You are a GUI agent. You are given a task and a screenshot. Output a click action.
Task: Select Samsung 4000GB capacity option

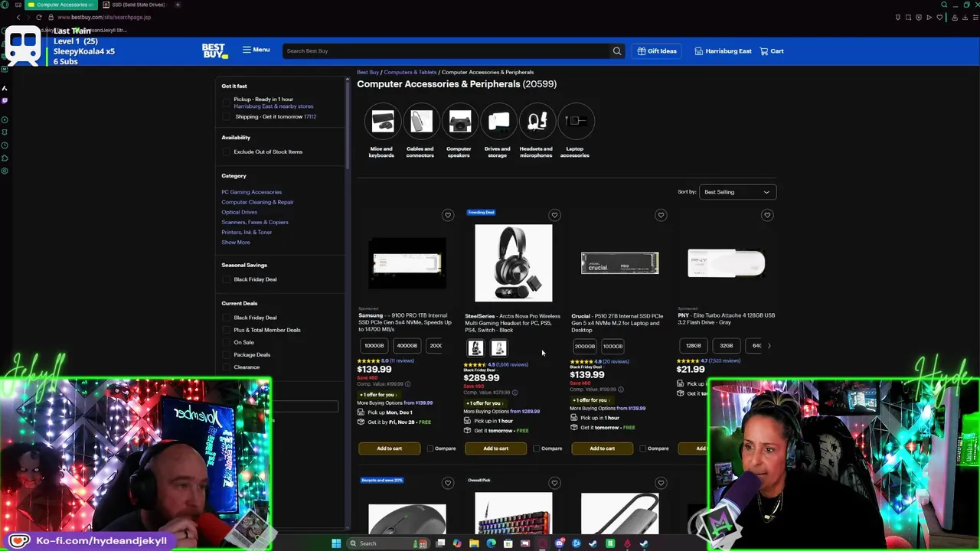click(407, 346)
